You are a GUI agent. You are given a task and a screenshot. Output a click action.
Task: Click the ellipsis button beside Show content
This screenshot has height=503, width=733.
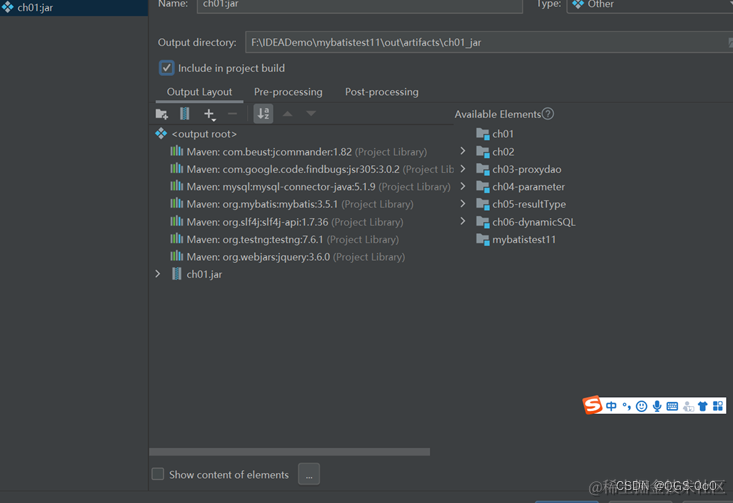pyautogui.click(x=309, y=474)
